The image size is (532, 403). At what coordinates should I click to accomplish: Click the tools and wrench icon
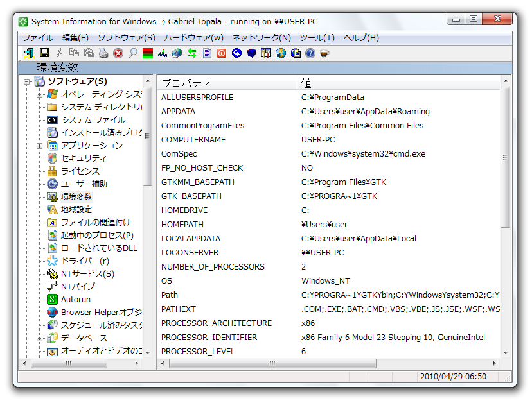point(266,53)
